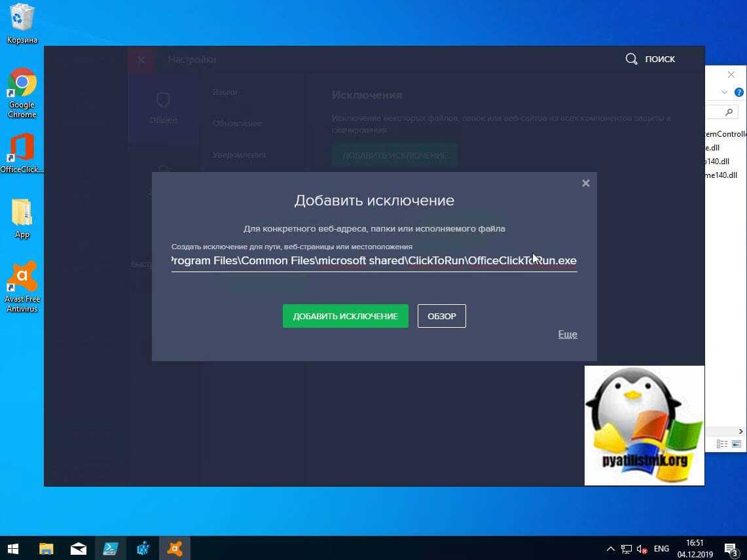
Task: Open the Mail app from taskbar
Action: click(x=78, y=548)
